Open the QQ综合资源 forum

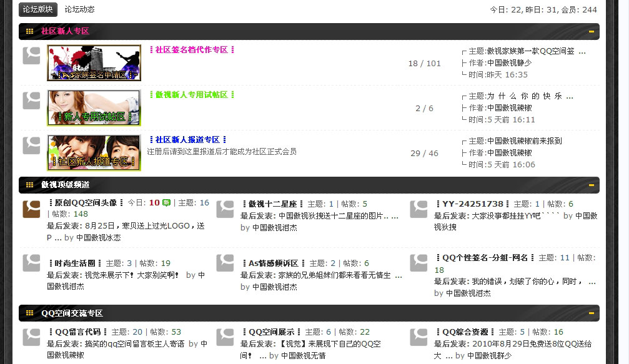click(x=465, y=332)
